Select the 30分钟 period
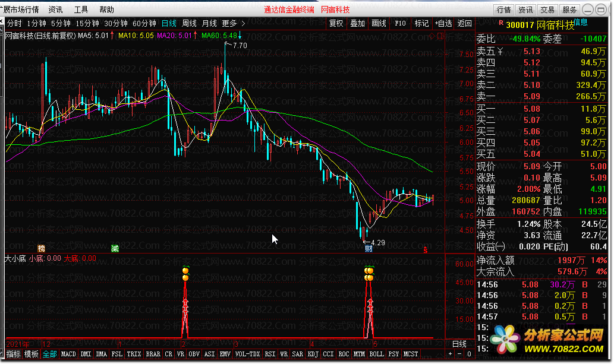 (116, 24)
